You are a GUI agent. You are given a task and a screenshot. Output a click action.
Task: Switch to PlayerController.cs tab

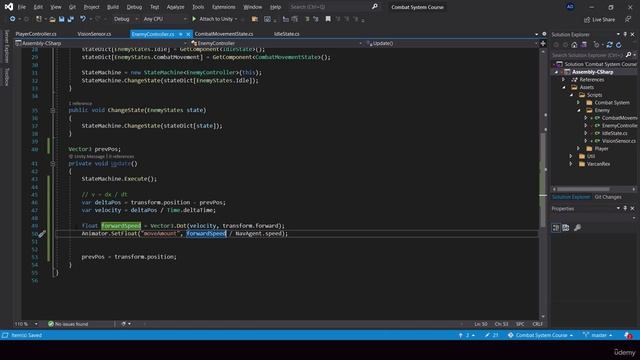pyautogui.click(x=36, y=34)
